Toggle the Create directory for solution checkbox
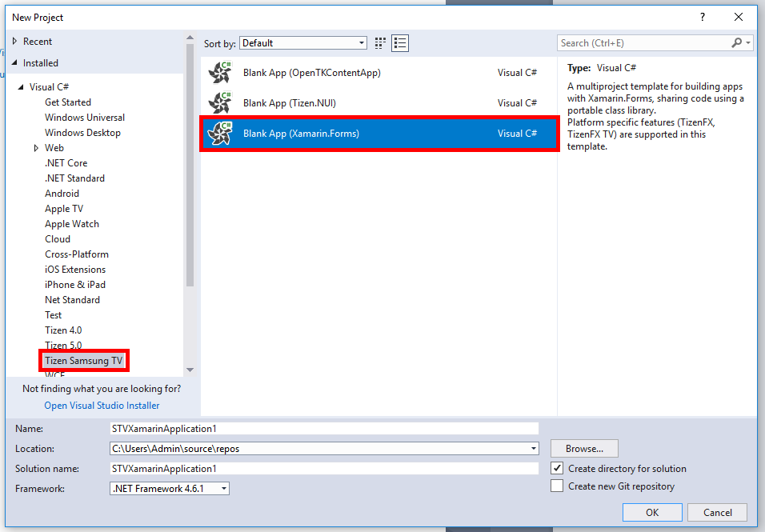The height and width of the screenshot is (532, 765). pos(557,468)
